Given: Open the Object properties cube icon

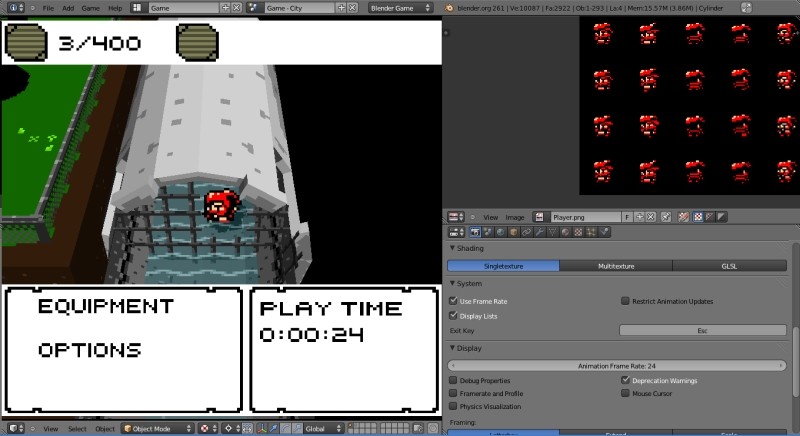Looking at the screenshot, I should click(515, 232).
